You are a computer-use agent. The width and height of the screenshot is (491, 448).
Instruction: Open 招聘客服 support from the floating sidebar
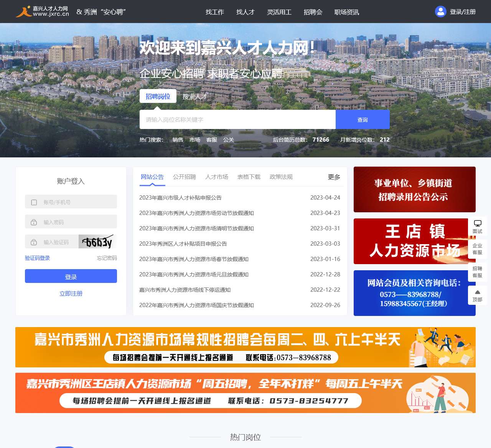click(477, 273)
